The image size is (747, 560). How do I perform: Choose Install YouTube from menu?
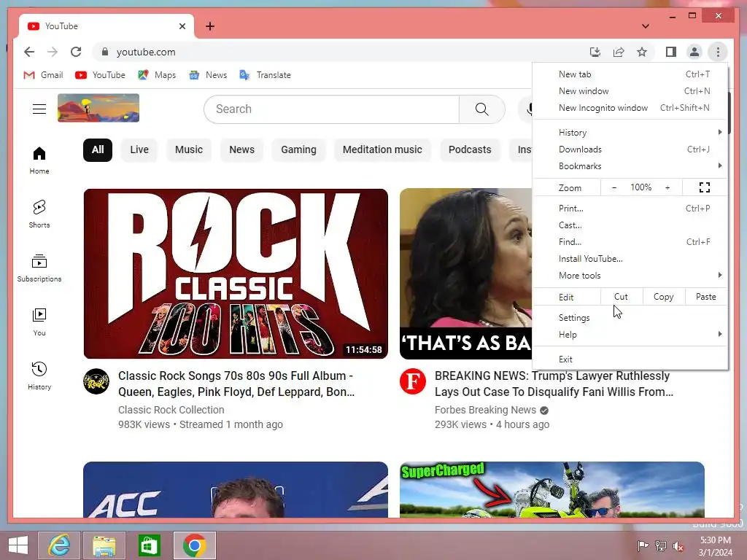click(x=630, y=259)
